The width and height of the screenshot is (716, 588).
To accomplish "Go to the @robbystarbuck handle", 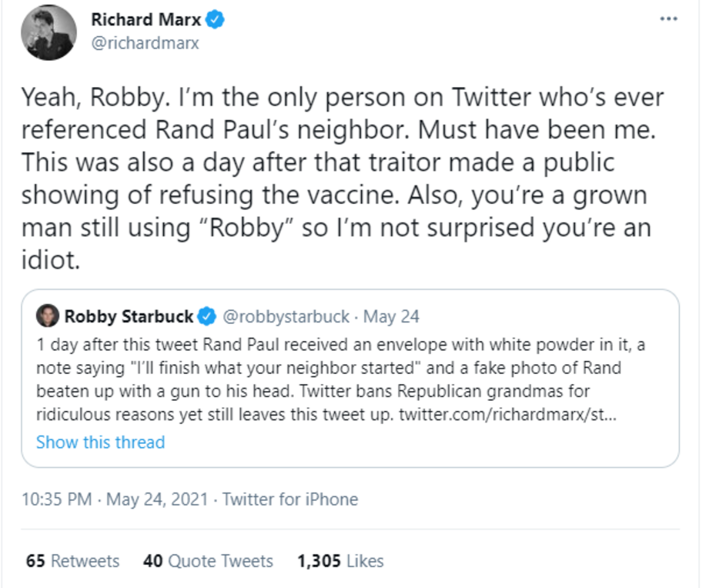I will 286,316.
